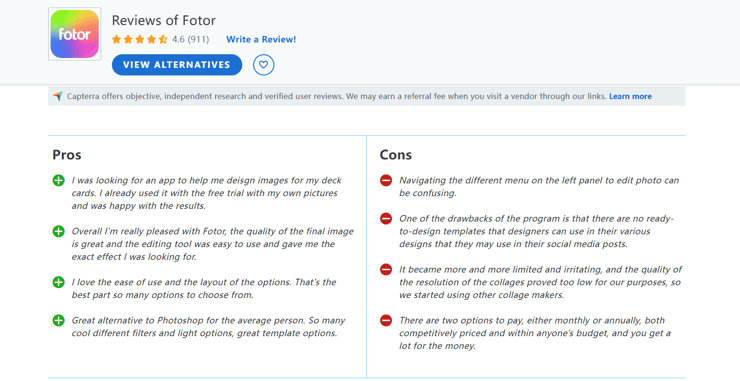Click the star rating icons
The height and width of the screenshot is (381, 740).
pyautogui.click(x=140, y=39)
